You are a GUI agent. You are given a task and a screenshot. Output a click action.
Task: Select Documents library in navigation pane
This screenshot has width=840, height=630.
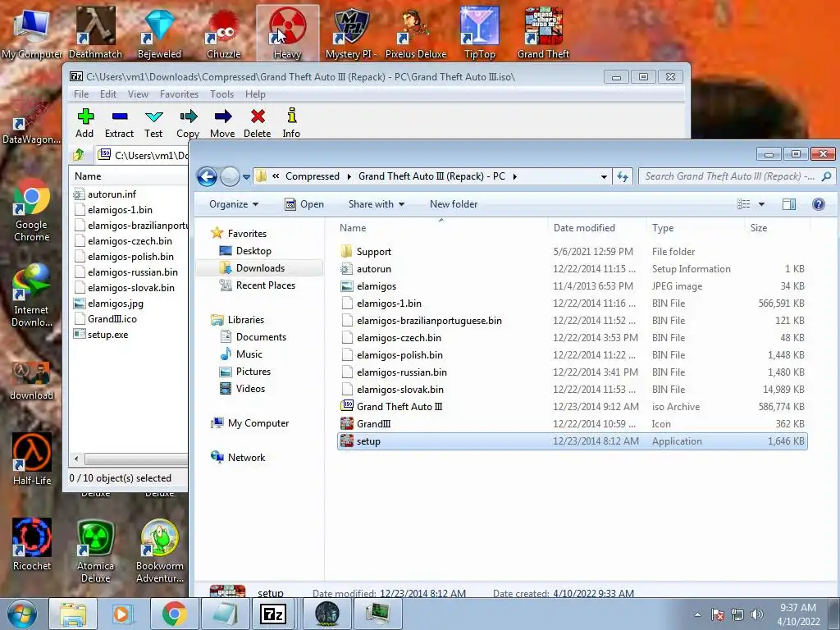(261, 337)
